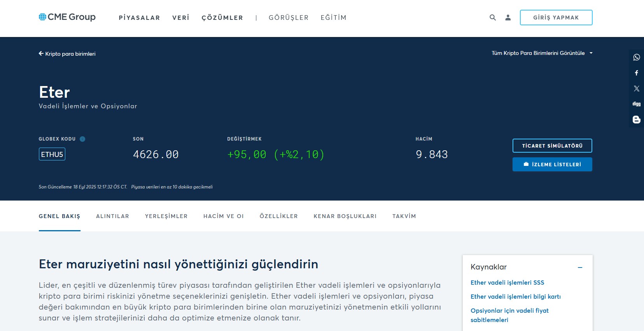Open TİCARET SİMÜLATÖRÜ button
Image resolution: width=644 pixels, height=331 pixels.
click(552, 146)
